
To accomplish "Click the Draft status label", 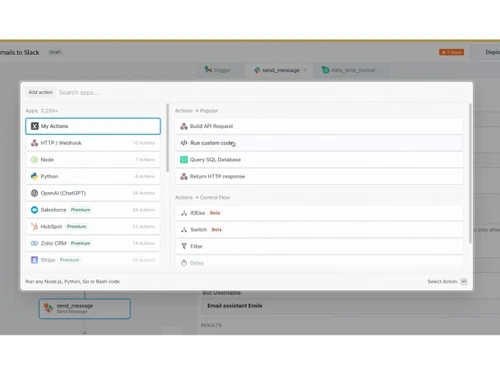I will point(55,52).
